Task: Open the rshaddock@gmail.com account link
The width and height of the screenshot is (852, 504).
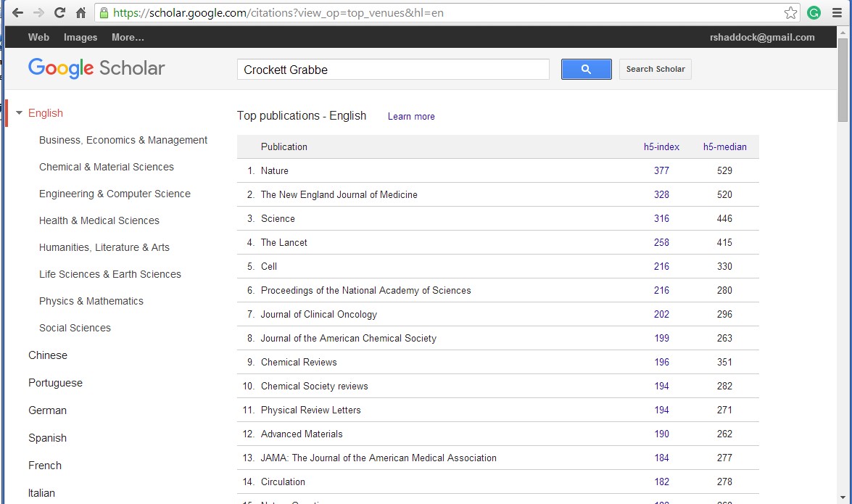Action: (762, 37)
